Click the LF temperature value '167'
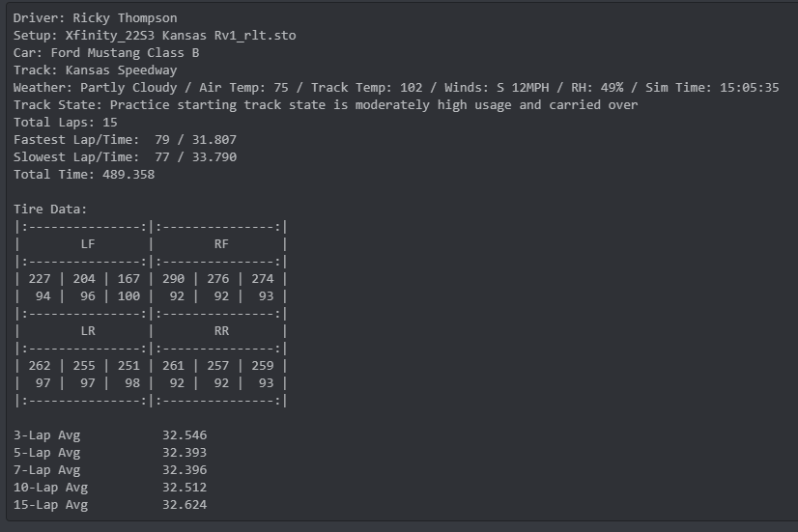Image resolution: width=798 pixels, height=532 pixels. click(x=128, y=279)
